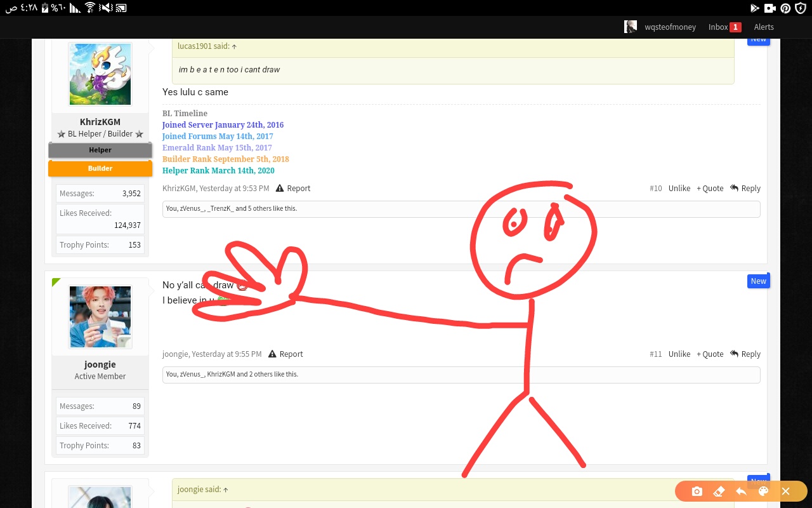Viewport: 812px width, 508px height.
Task: Select the eraser tool in the orange toolbar
Action: [719, 491]
